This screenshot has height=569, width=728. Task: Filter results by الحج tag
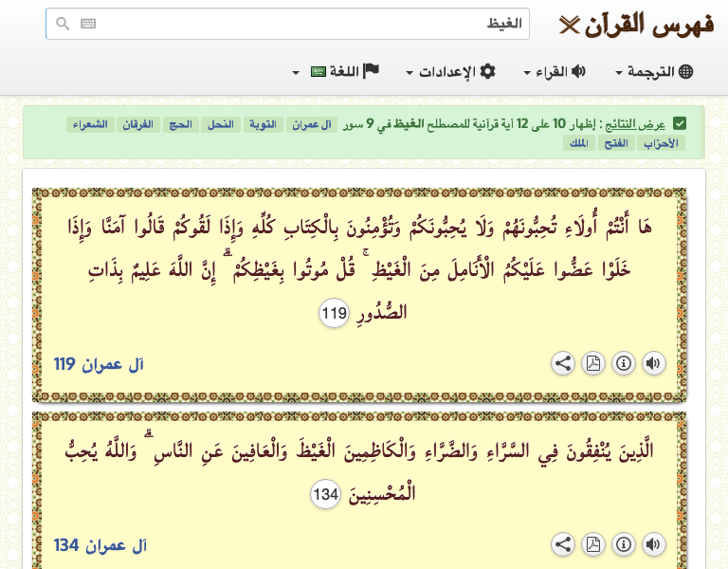[x=181, y=124]
